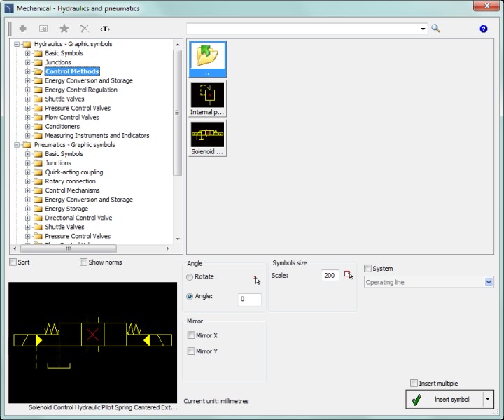Click the search magnifier icon
Image resolution: width=504 pixels, height=420 pixels.
(x=435, y=29)
